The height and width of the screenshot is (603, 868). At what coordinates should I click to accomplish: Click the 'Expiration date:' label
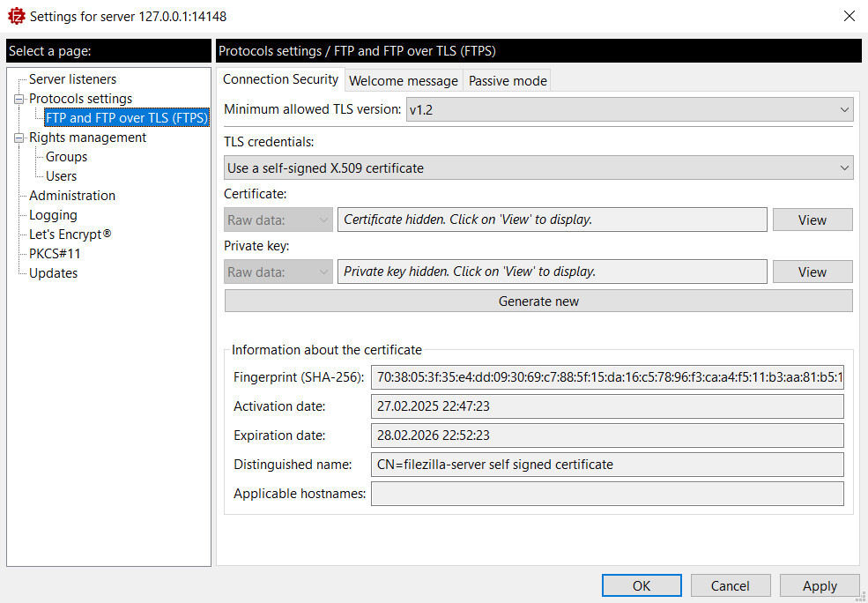tap(279, 435)
